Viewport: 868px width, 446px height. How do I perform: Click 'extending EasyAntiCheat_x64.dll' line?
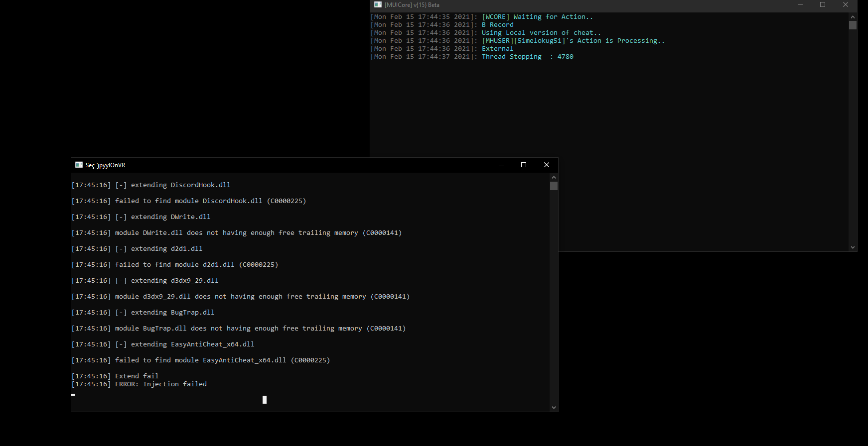click(x=163, y=344)
